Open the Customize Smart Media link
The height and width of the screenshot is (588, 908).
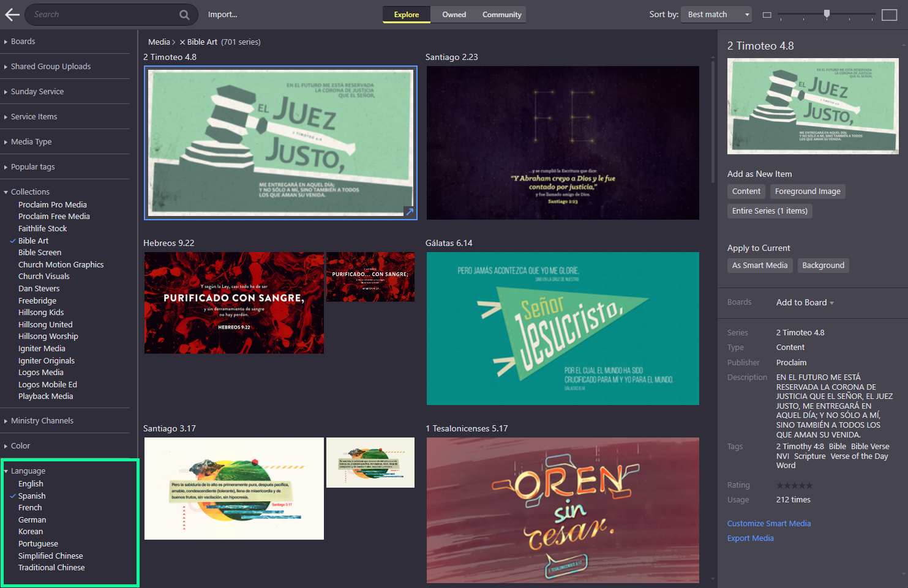[x=769, y=524]
